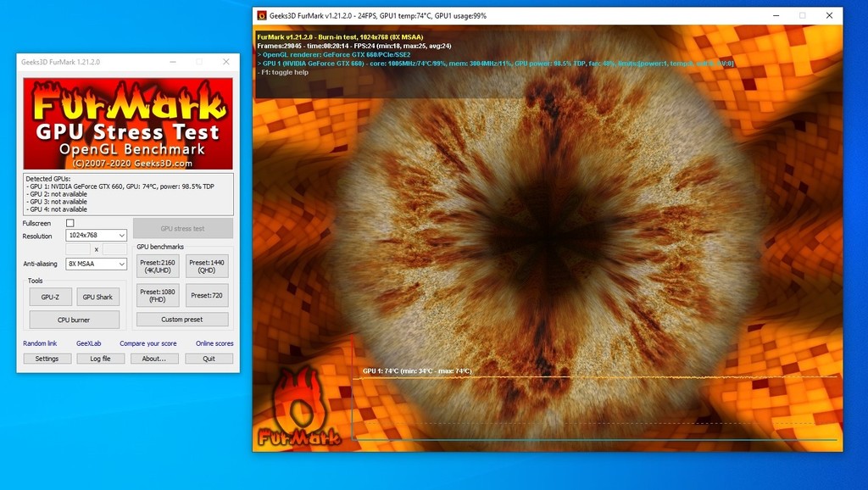Minimize the Geeks3D FurMark 1.21.2.0 launcher window
This screenshot has width=868, height=490.
click(x=173, y=62)
